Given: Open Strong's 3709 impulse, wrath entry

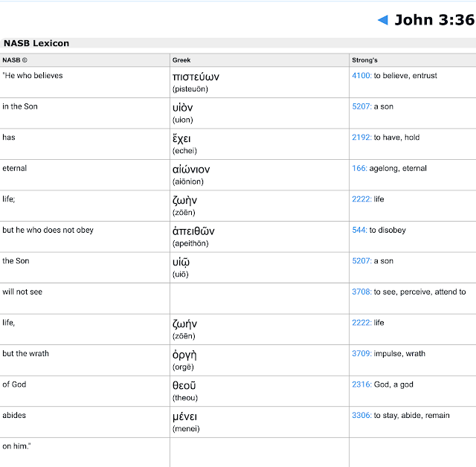Looking at the screenshot, I should (361, 353).
